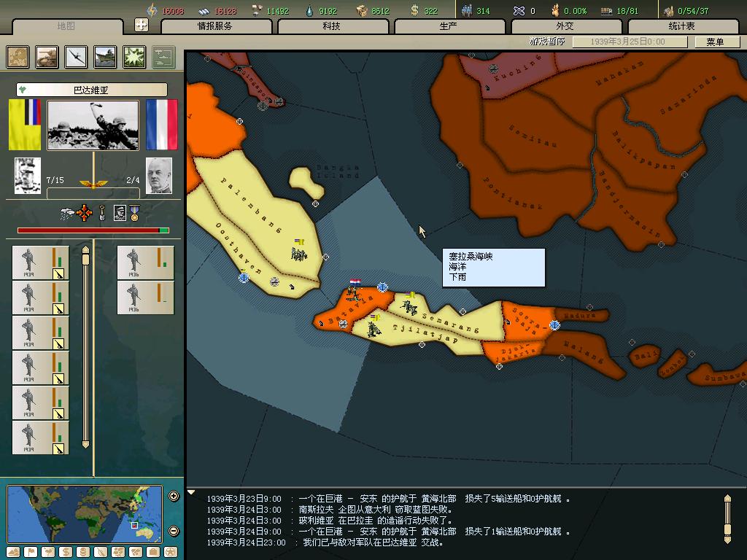Click the battle photo of soldiers

93,125
